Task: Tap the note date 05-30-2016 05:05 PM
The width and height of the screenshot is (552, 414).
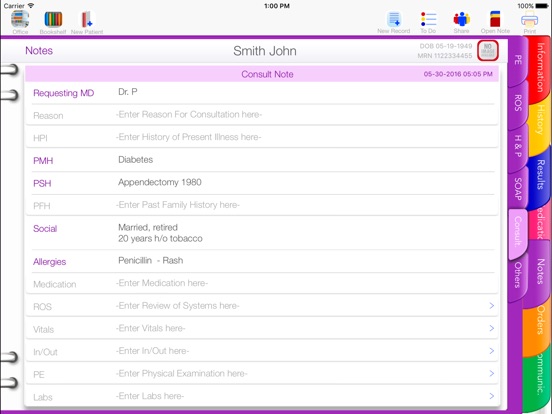Action: (458, 74)
